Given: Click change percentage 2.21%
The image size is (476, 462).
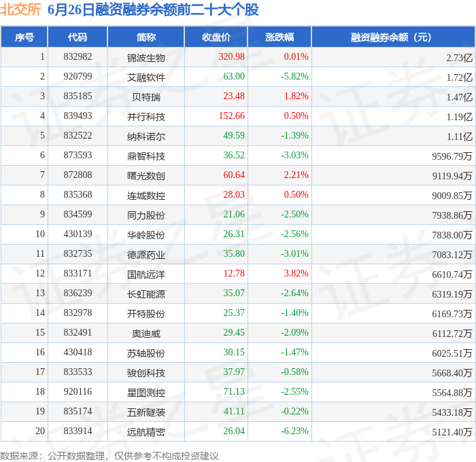Looking at the screenshot, I should pos(296,175).
